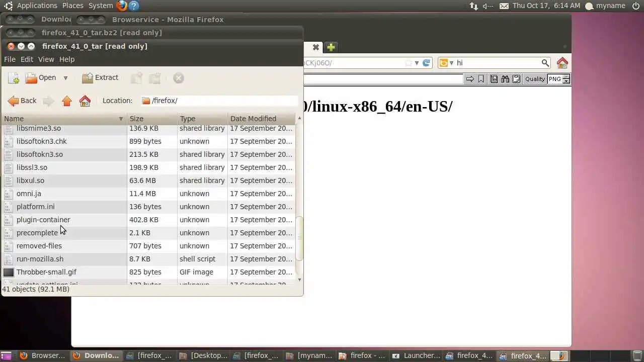Click the greyed stop operation icon
Image resolution: width=644 pixels, height=362 pixels.
tap(179, 78)
